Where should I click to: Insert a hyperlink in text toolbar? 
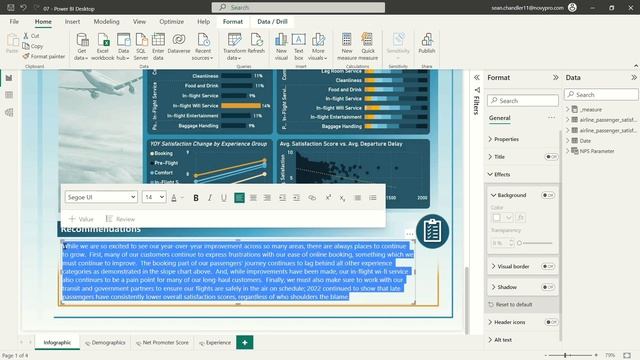point(312,198)
